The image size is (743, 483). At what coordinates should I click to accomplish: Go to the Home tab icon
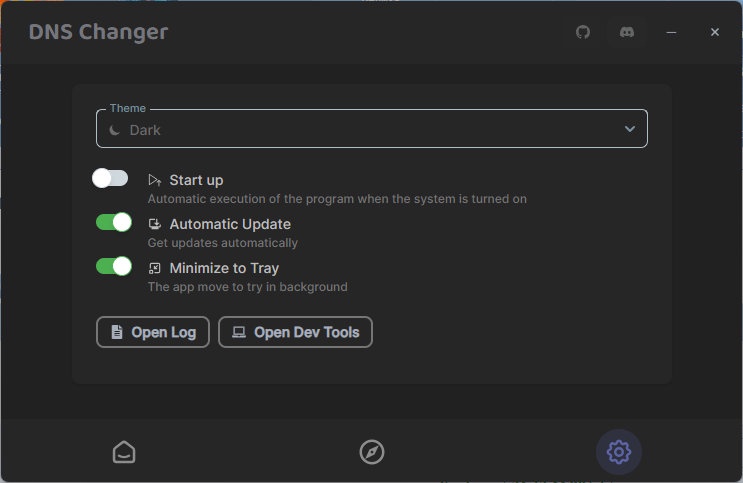[x=124, y=452]
